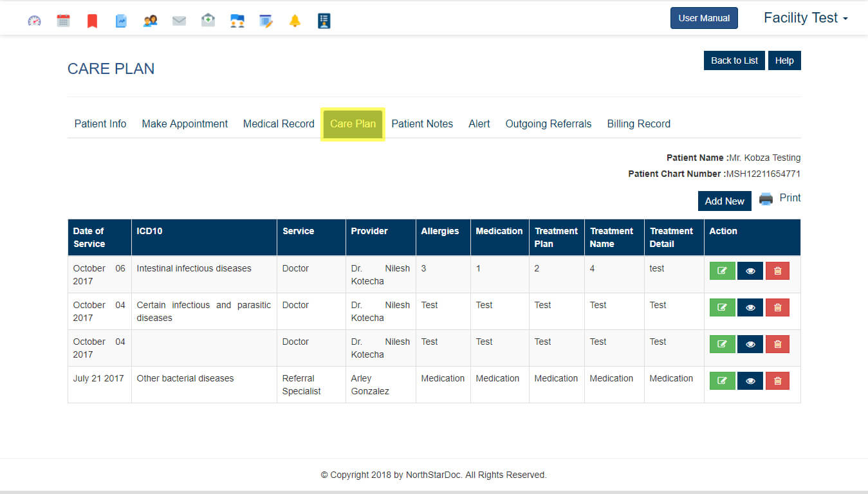The height and width of the screenshot is (494, 868).
Task: Click the yellow bell alerts icon
Action: [x=295, y=21]
